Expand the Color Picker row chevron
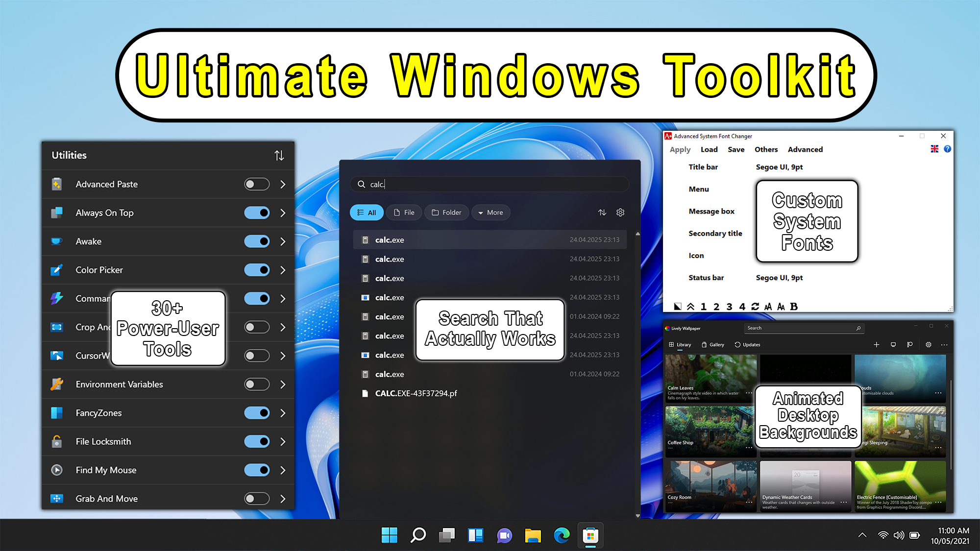Viewport: 980px width, 551px height. [x=283, y=270]
